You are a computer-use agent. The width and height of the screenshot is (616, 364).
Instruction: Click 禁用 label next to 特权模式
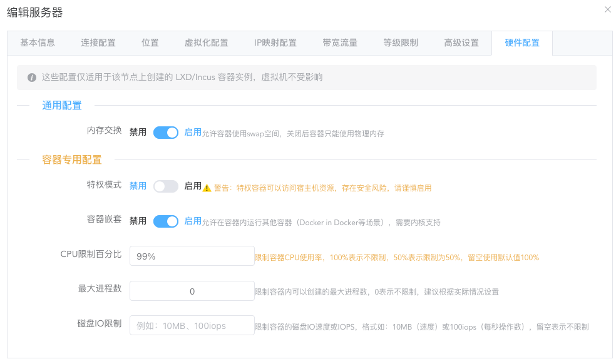(x=138, y=186)
